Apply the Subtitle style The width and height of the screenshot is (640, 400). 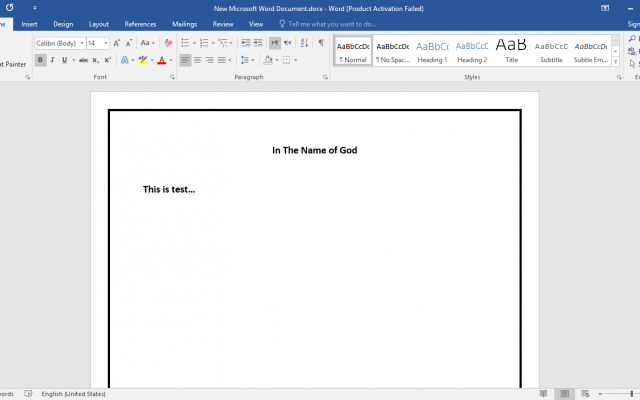point(551,51)
